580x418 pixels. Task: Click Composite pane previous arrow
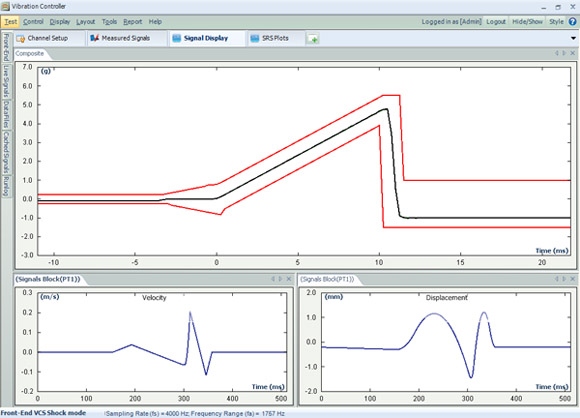point(557,53)
